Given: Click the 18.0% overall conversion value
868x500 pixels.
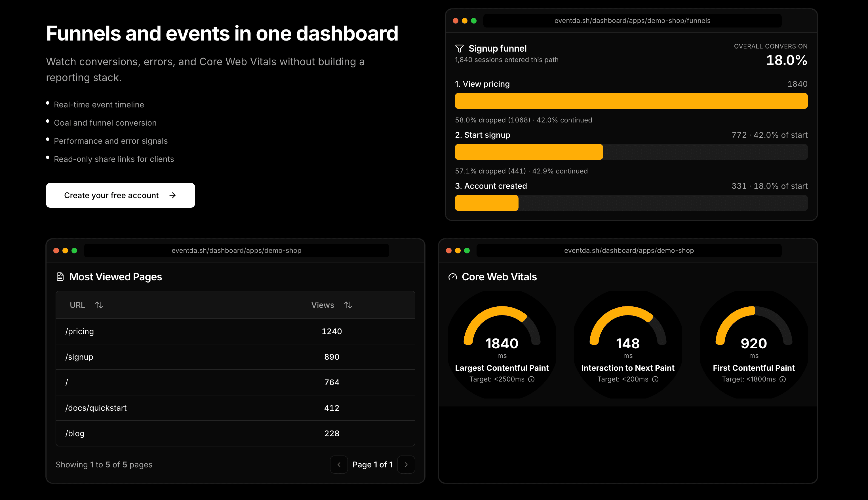Looking at the screenshot, I should [787, 60].
